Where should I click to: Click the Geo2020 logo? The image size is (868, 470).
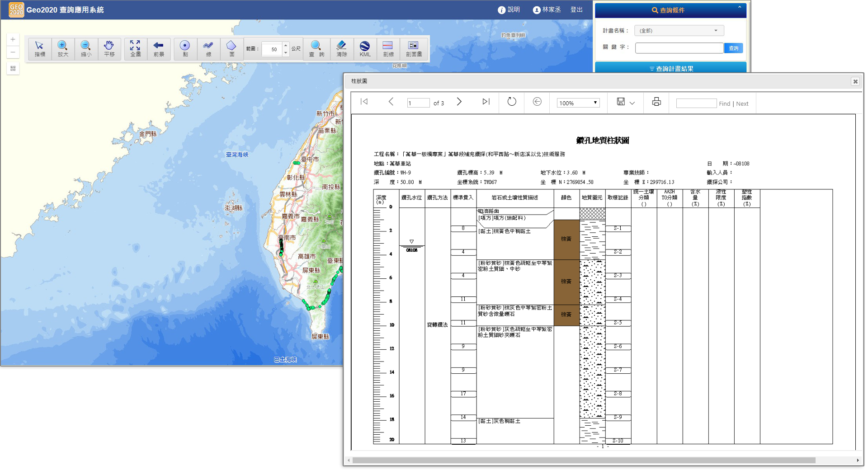click(x=16, y=9)
